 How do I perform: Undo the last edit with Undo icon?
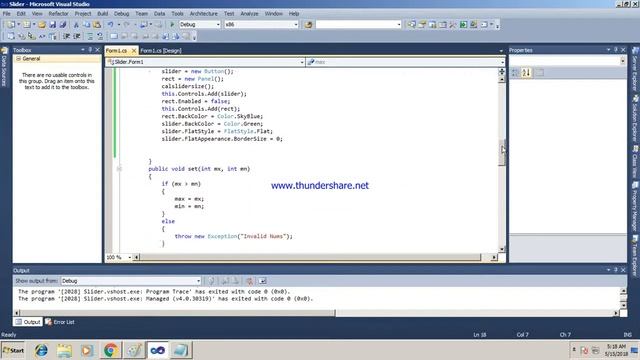pos(110,24)
